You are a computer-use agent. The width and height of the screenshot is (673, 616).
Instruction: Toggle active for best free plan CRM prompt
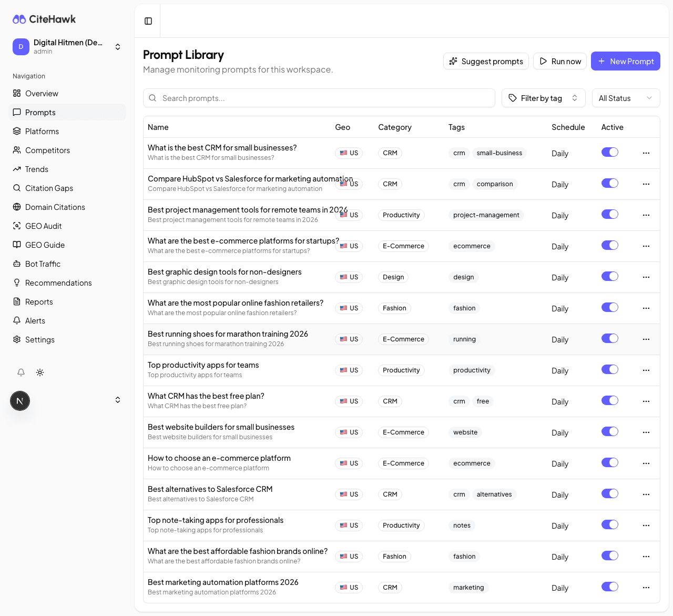click(610, 400)
